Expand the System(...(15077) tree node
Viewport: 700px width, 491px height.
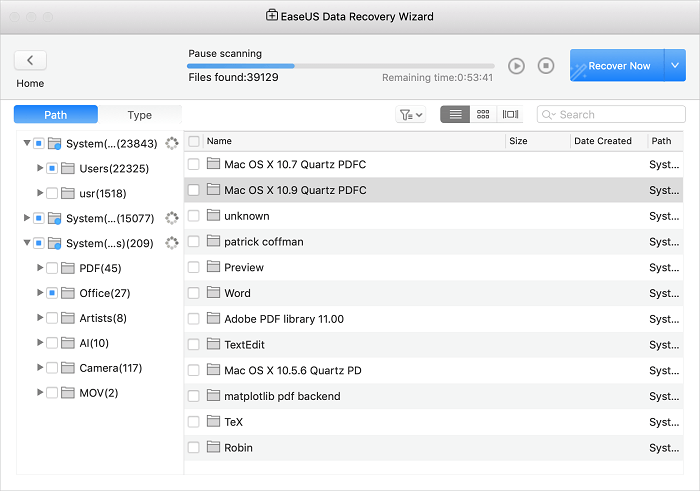pos(26,218)
